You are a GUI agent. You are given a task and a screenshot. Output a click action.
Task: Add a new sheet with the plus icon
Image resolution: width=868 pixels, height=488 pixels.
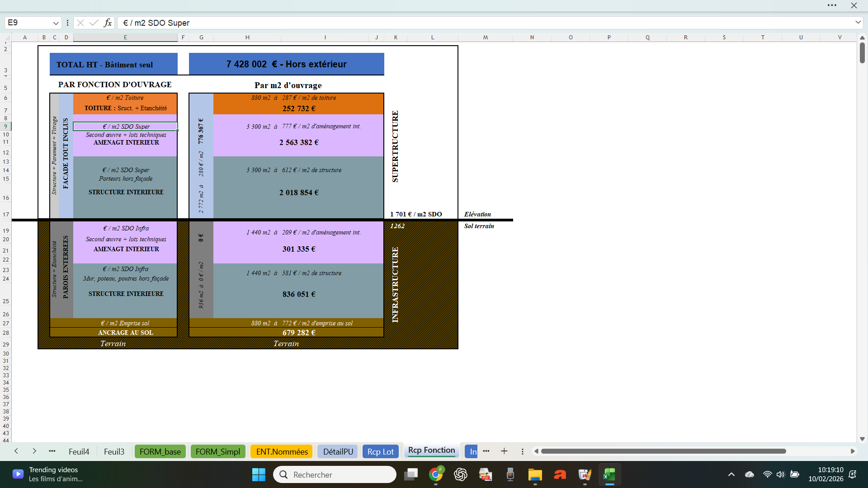coord(504,451)
